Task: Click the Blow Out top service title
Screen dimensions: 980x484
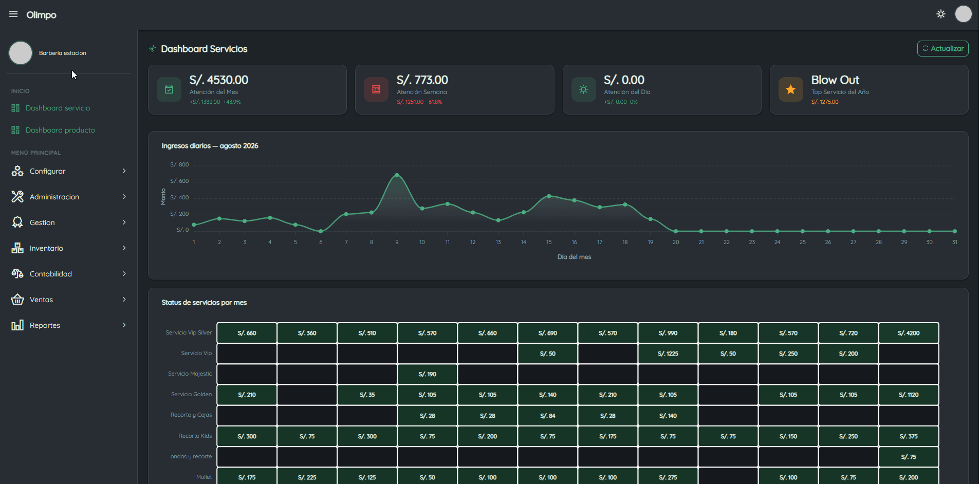Action: (835, 80)
